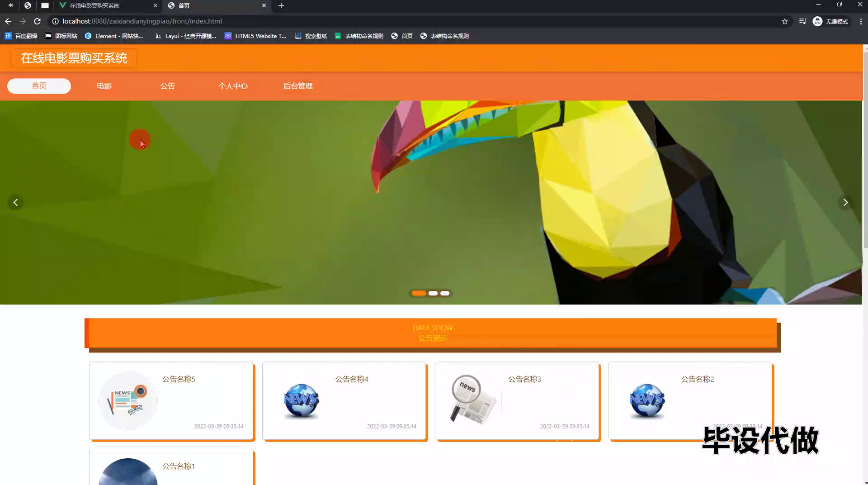Open the 公告名称5 announcement card
The height and width of the screenshot is (485, 868).
[x=171, y=401]
